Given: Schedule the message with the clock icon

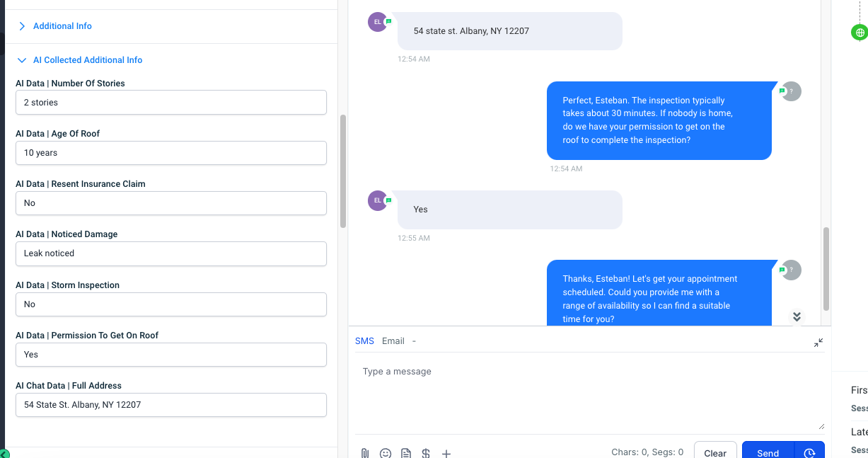Looking at the screenshot, I should (810, 452).
